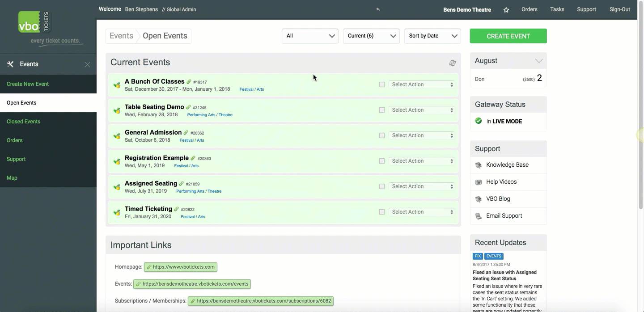Click the EVENTS tag in Recent Updates

494,256
